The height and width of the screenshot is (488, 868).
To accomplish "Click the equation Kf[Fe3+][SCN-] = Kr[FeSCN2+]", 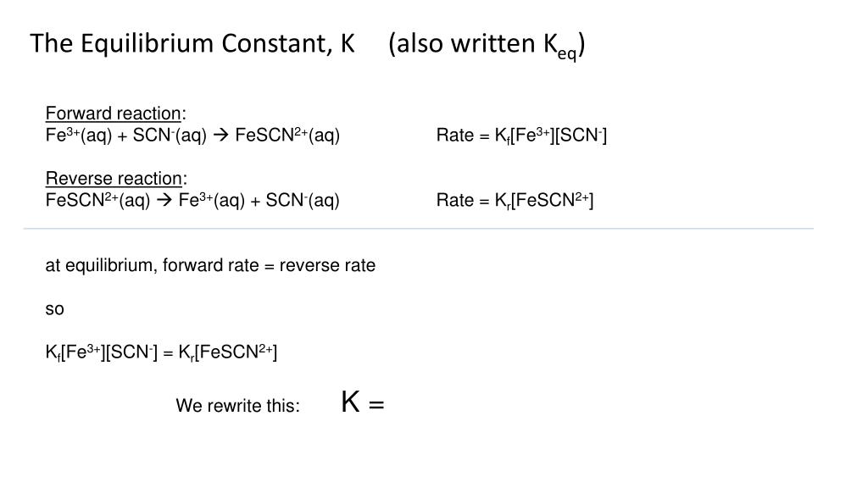I will point(161,352).
